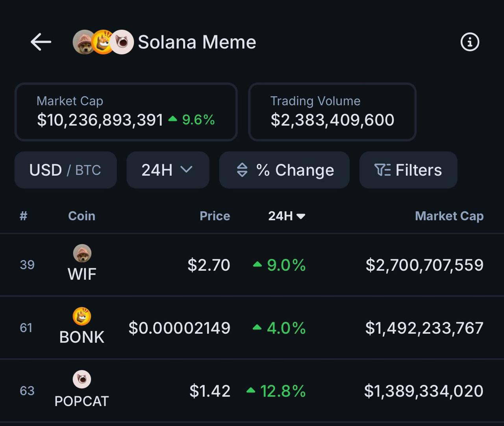Toggle the % Change display mode

295,170
